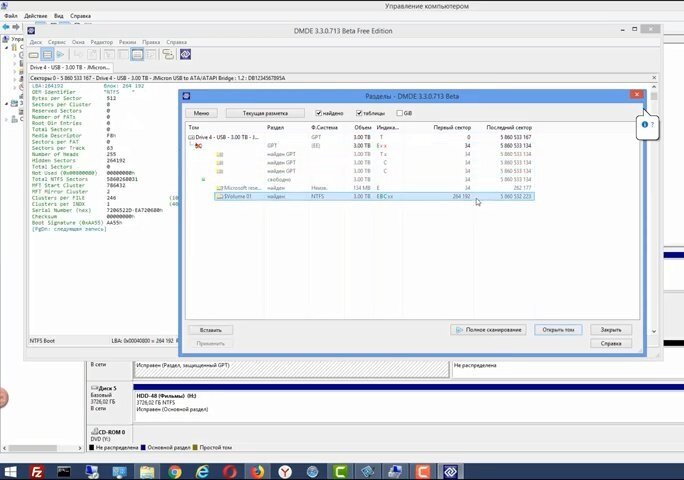Open Opera from the taskbar
The width and height of the screenshot is (684, 480).
pyautogui.click(x=230, y=472)
